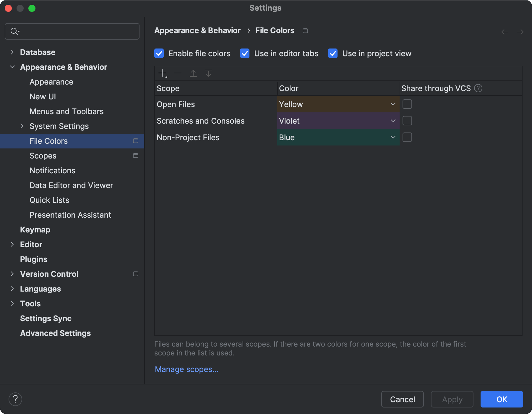This screenshot has height=414, width=532.
Task: Open the Manage scopes link
Action: click(x=186, y=369)
